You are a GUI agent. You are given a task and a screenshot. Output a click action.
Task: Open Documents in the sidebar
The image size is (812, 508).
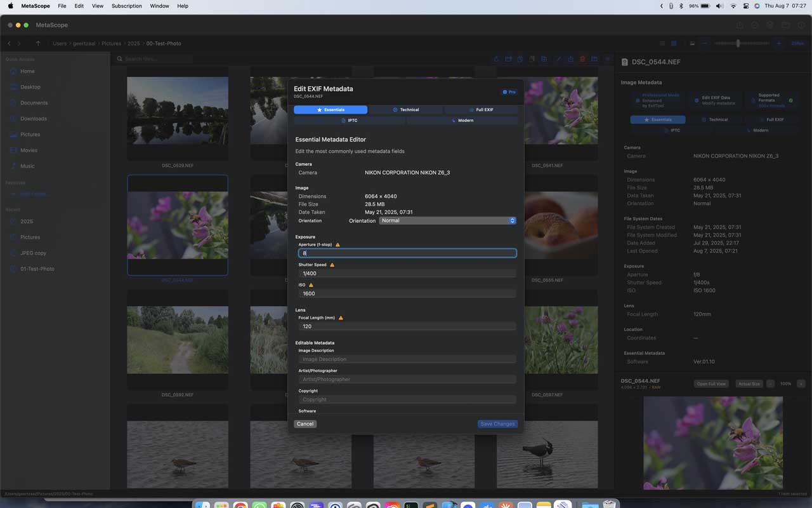pos(34,103)
